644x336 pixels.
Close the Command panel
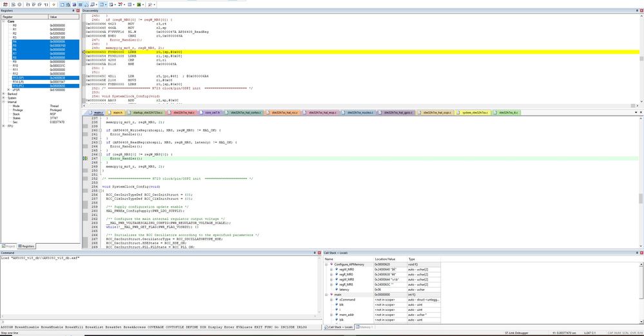click(319, 253)
